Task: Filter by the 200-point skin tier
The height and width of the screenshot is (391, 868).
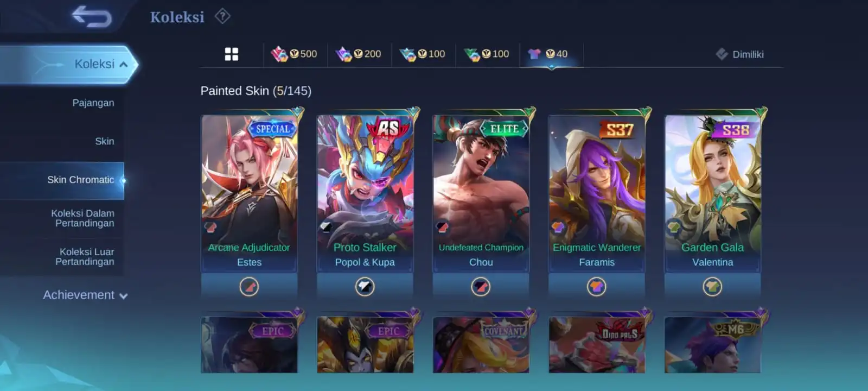Action: click(x=359, y=54)
